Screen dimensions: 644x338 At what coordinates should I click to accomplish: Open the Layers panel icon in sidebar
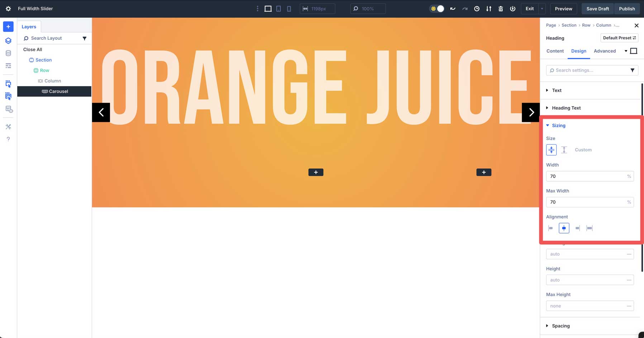[8, 40]
